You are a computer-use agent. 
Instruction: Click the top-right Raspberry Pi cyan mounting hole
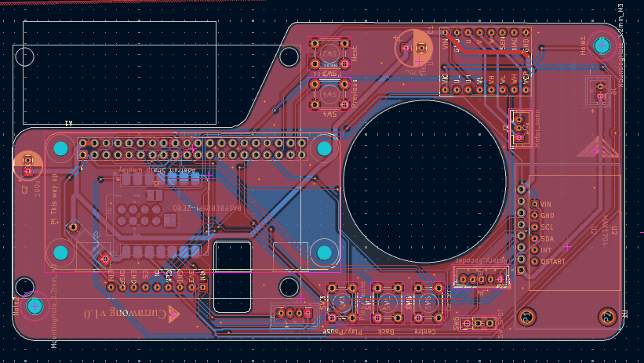pos(324,149)
